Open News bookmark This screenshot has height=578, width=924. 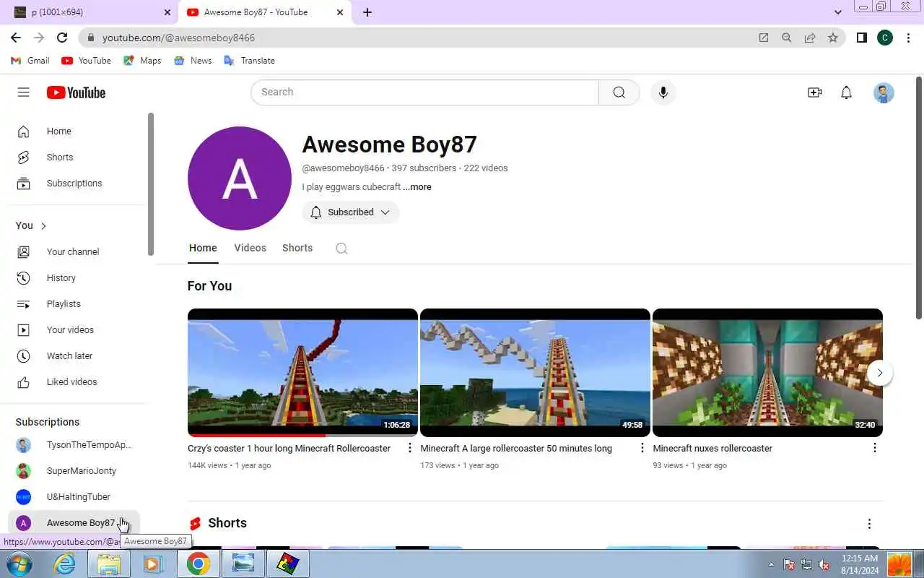[193, 61]
